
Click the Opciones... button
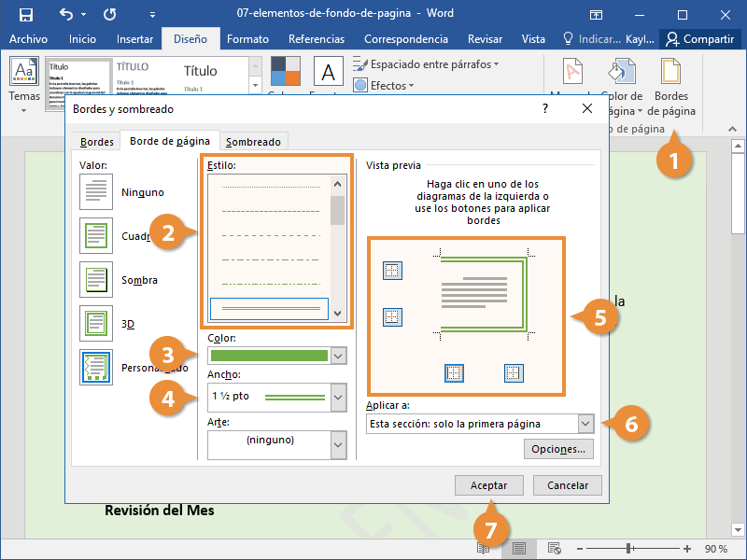(558, 449)
